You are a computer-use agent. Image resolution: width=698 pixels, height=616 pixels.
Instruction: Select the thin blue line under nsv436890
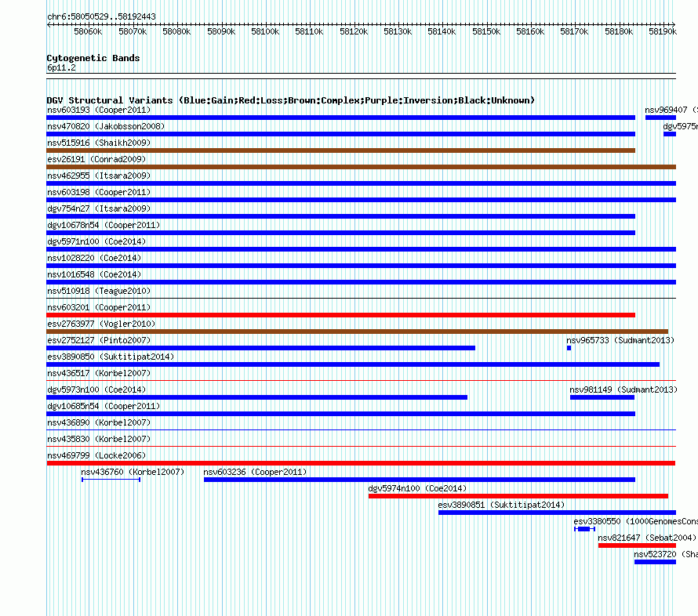tap(362, 430)
